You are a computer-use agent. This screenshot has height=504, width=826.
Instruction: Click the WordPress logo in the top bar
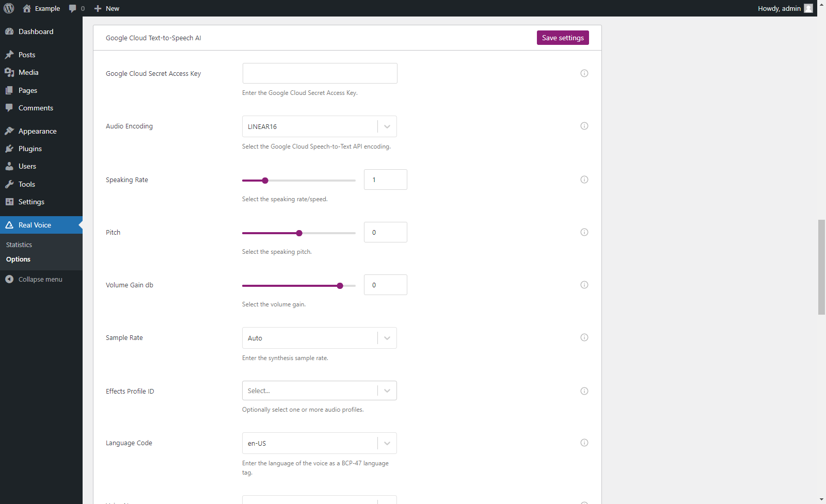pyautogui.click(x=8, y=8)
